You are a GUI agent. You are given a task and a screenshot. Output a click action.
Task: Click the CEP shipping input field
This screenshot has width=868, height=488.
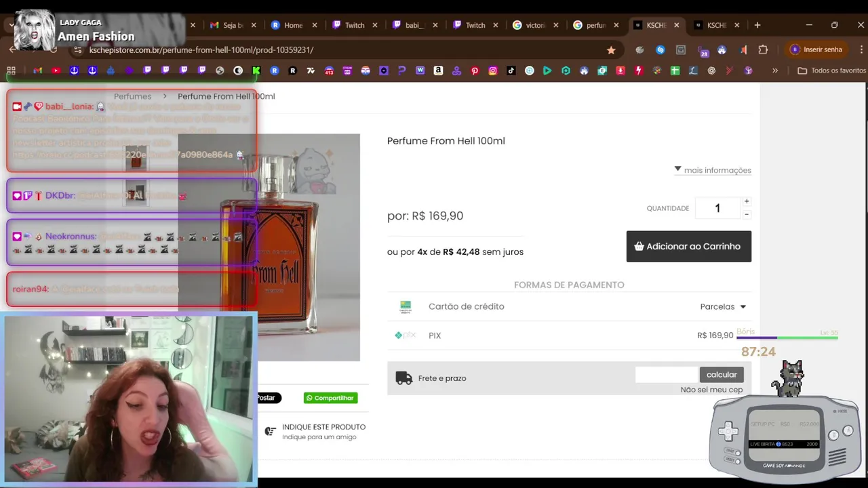pos(666,374)
